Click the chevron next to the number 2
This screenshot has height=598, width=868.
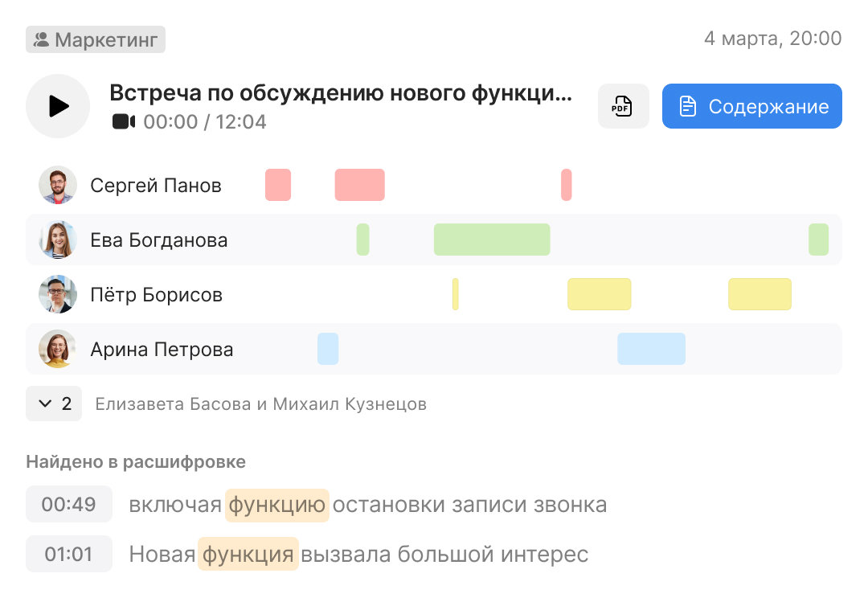click(44, 403)
